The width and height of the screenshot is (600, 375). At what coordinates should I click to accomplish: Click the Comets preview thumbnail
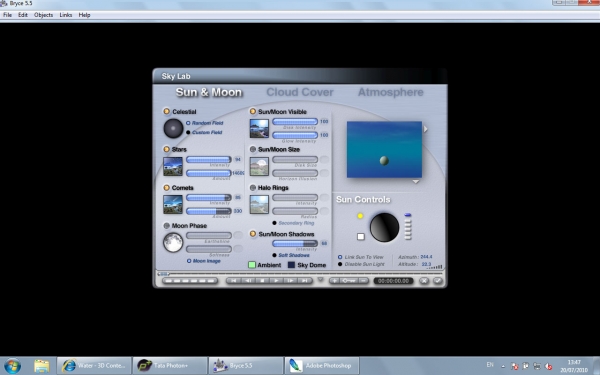(x=173, y=204)
